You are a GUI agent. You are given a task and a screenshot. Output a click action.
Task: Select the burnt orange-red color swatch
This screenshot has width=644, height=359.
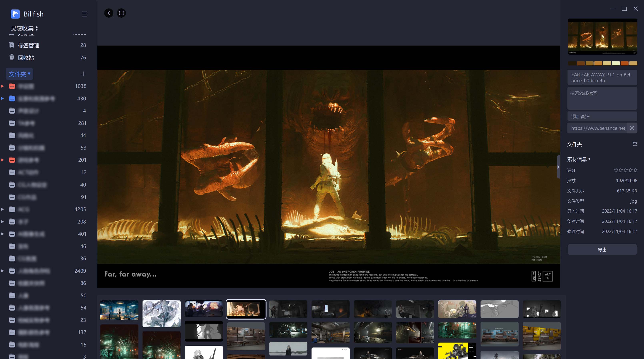click(x=624, y=63)
